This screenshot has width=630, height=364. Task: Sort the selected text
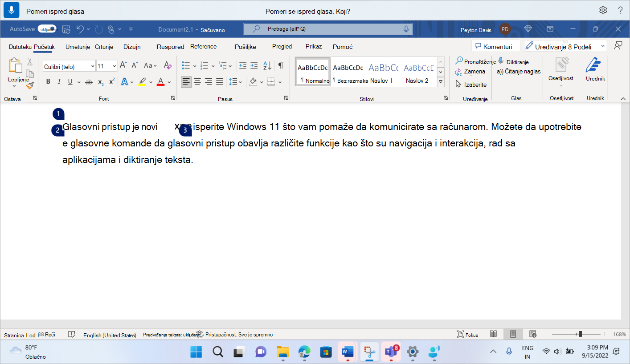click(267, 65)
